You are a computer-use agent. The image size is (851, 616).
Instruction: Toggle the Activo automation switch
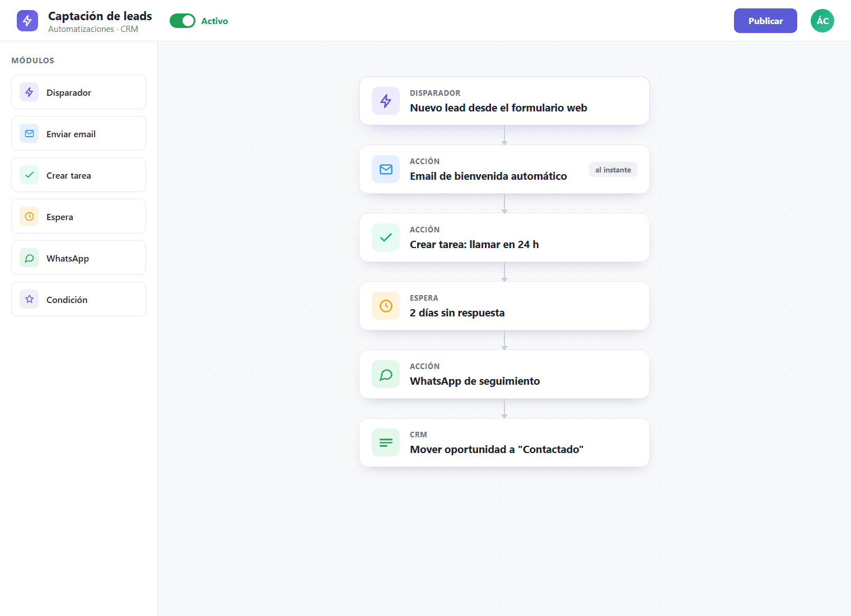coord(183,21)
